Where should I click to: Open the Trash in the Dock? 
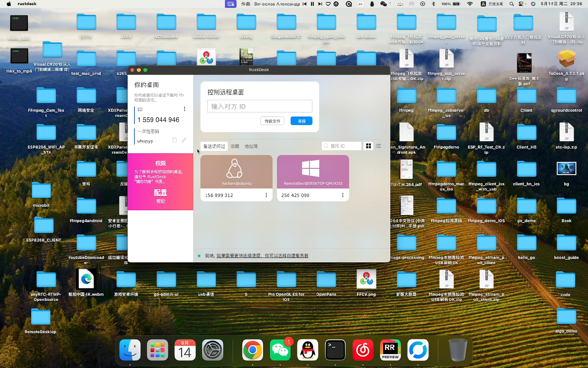coord(458,350)
